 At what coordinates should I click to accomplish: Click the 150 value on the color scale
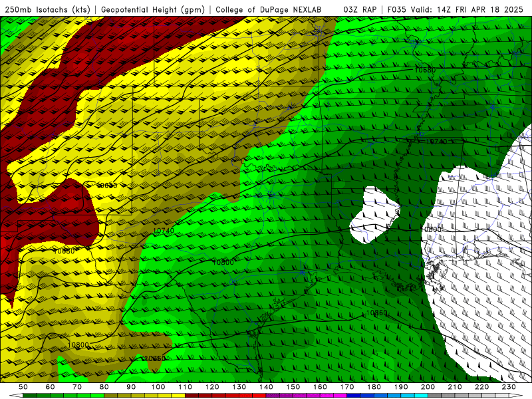pyautogui.click(x=293, y=387)
